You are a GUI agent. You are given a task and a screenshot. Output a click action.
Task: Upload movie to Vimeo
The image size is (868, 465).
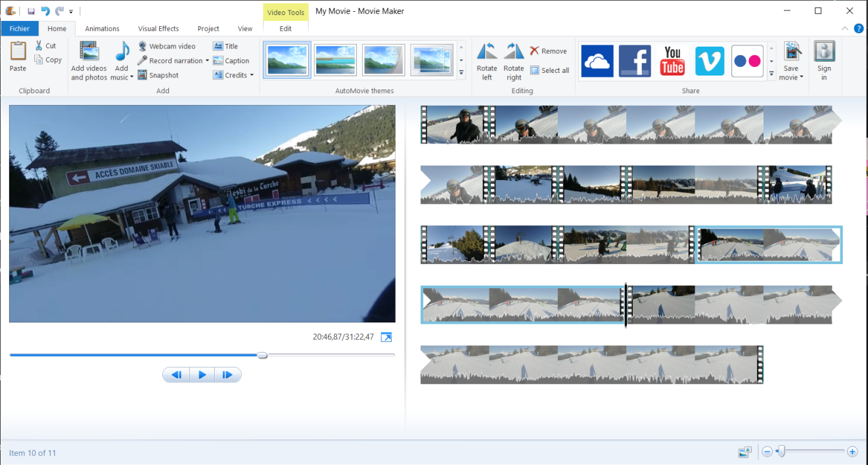click(710, 61)
